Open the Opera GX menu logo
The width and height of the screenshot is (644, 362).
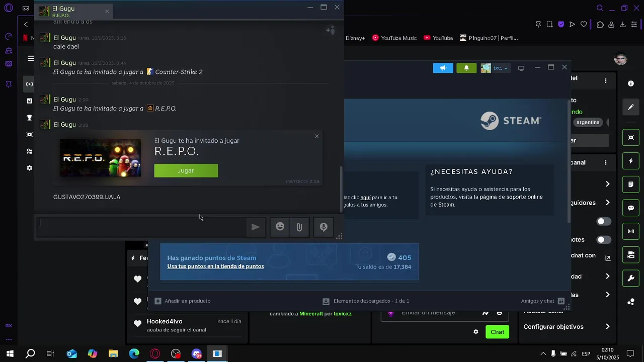pos(9,9)
